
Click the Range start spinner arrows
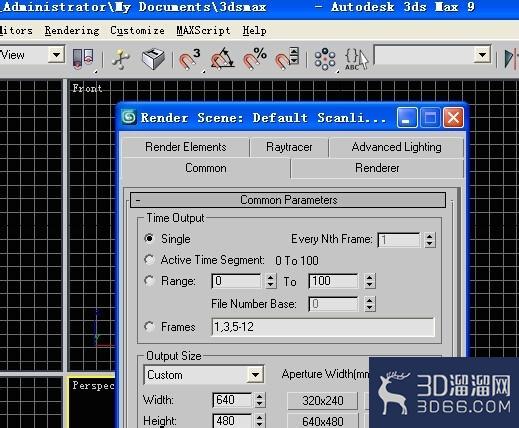271,281
